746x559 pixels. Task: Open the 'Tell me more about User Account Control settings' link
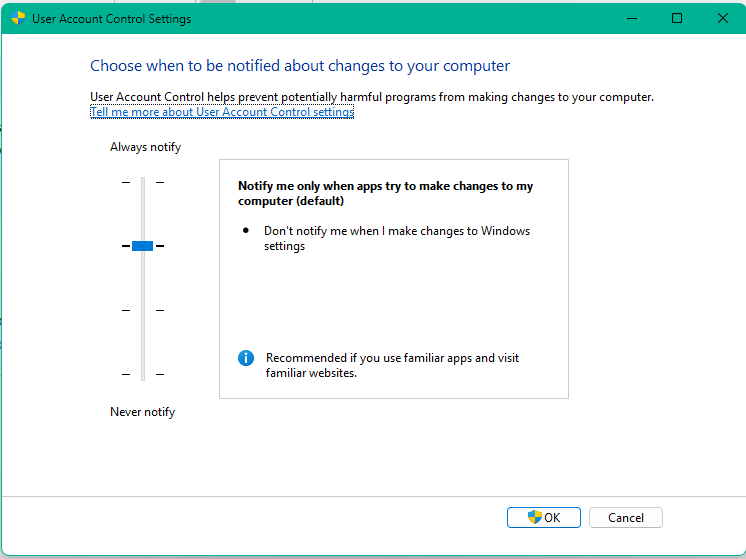[222, 112]
